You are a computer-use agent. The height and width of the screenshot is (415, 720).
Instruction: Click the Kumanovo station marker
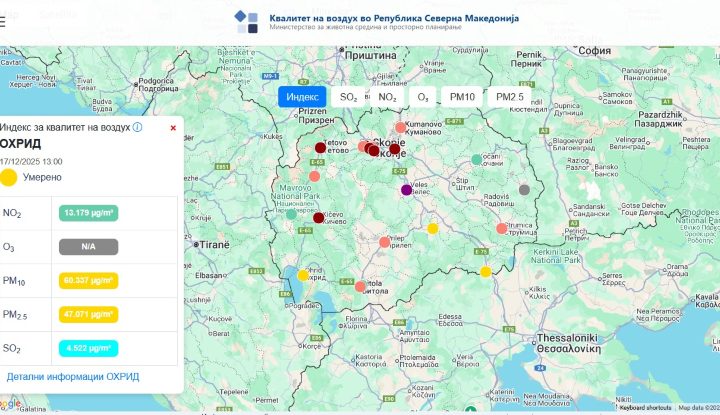point(400,127)
